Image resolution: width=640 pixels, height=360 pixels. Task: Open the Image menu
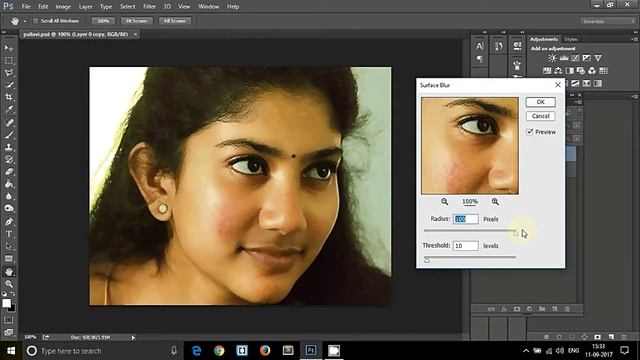coord(63,7)
